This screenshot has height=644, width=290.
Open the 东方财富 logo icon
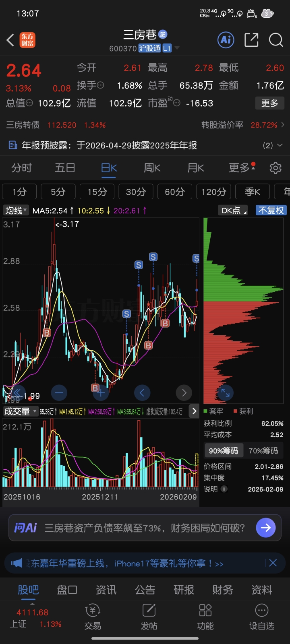(x=28, y=40)
